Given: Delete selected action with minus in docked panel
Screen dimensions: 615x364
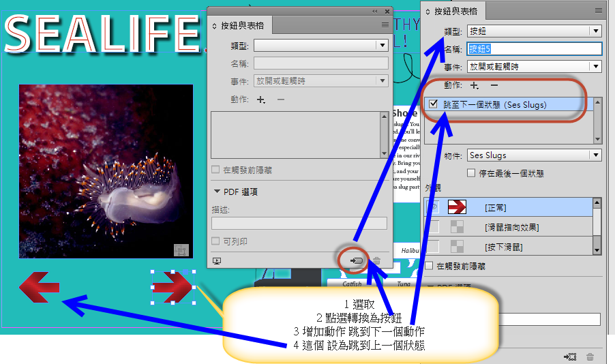Looking at the screenshot, I should tap(494, 85).
